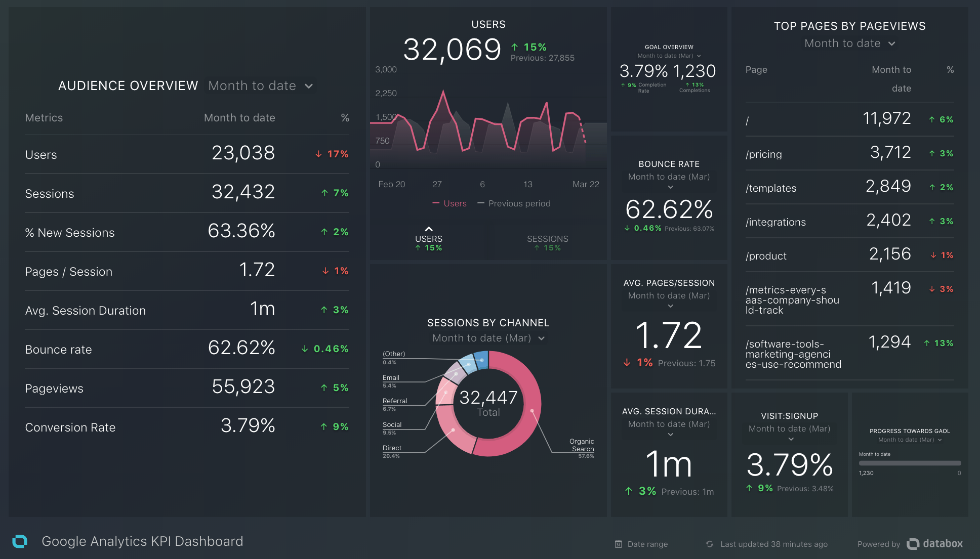The image size is (980, 559).
Task: Click the refresh icon beside Last updated
Action: (710, 544)
